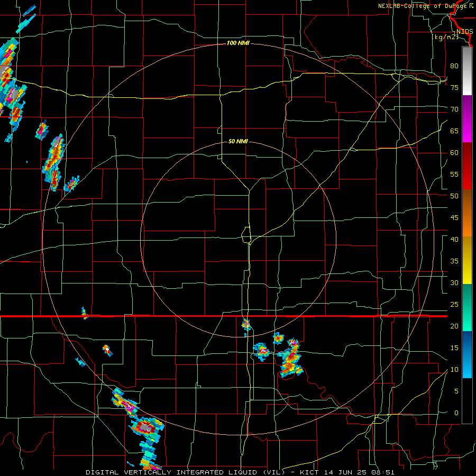Click the 30 value on the scale
Image resolution: width=476 pixels, height=476 pixels.
tap(454, 283)
